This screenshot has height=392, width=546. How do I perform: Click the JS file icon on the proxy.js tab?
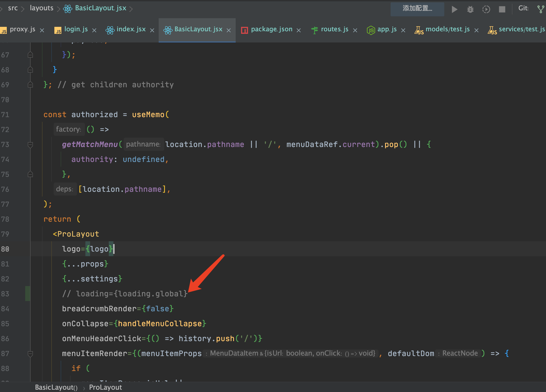[x=4, y=30]
